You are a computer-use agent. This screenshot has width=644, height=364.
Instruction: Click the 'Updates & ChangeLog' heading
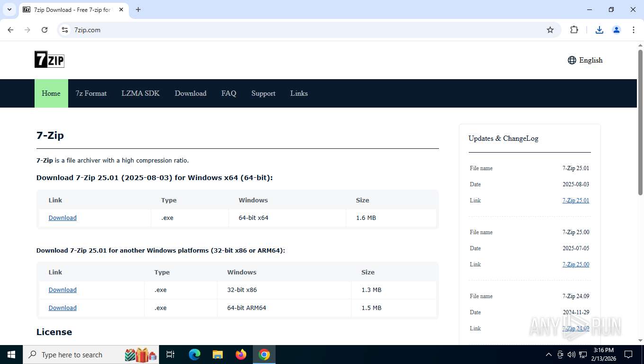[503, 138]
